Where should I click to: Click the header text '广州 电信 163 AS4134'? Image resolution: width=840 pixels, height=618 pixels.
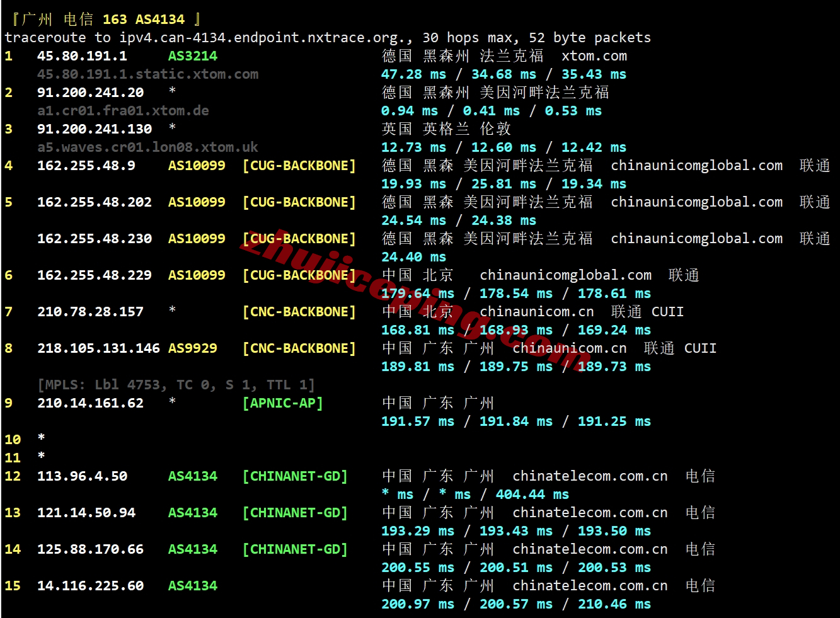[104, 20]
